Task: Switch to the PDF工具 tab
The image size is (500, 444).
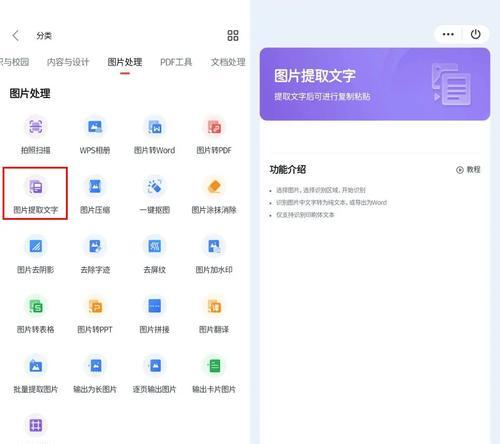Action: 176,62
